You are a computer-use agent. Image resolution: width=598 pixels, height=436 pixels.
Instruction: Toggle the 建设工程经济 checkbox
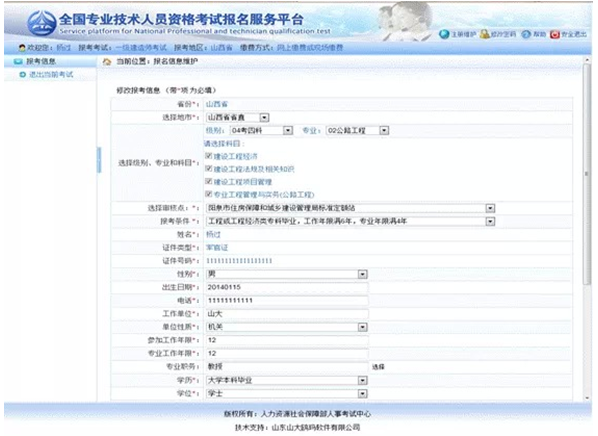(209, 156)
